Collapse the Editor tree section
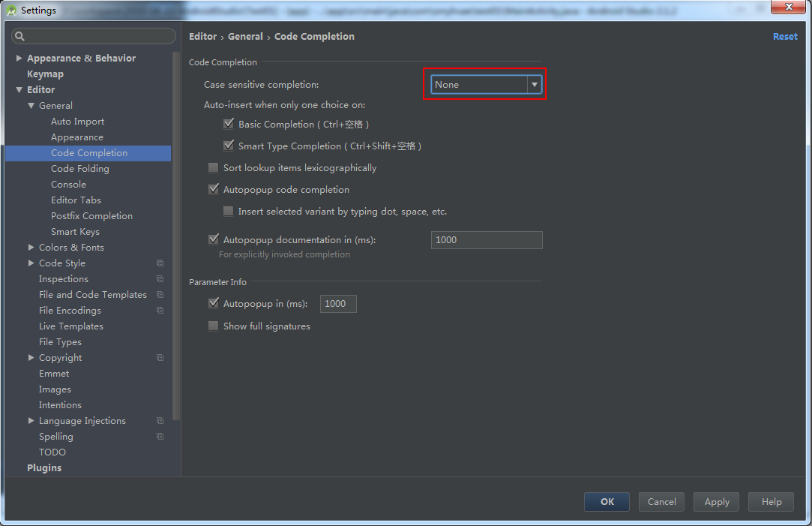Screen dimensions: 812x526 coord(19,89)
